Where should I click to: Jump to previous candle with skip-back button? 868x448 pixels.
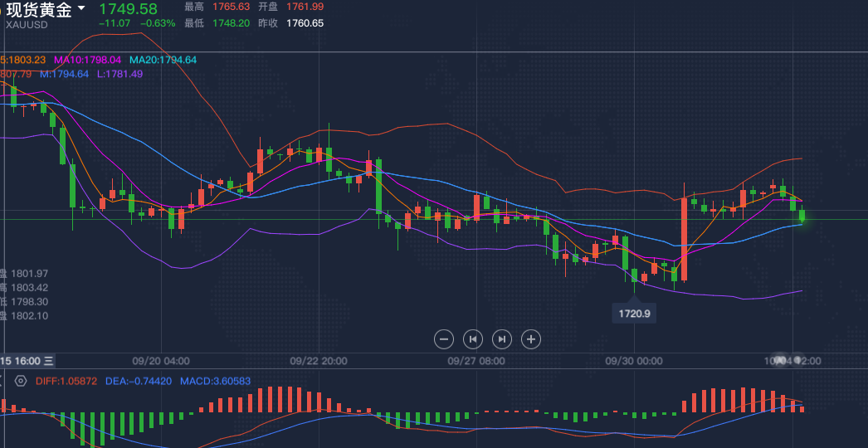coord(473,338)
